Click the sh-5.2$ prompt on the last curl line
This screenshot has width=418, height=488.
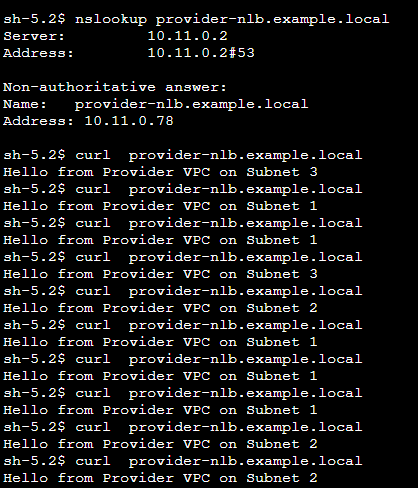(34, 461)
